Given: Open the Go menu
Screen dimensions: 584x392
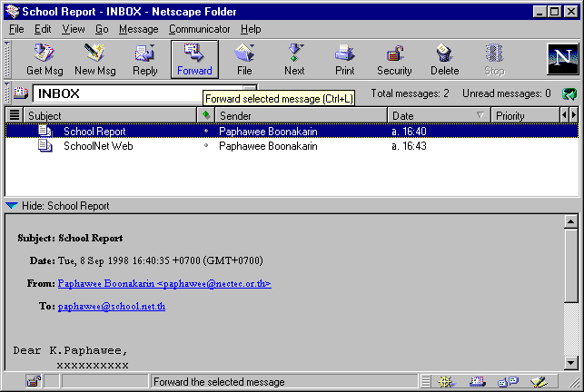Looking at the screenshot, I should (x=102, y=29).
